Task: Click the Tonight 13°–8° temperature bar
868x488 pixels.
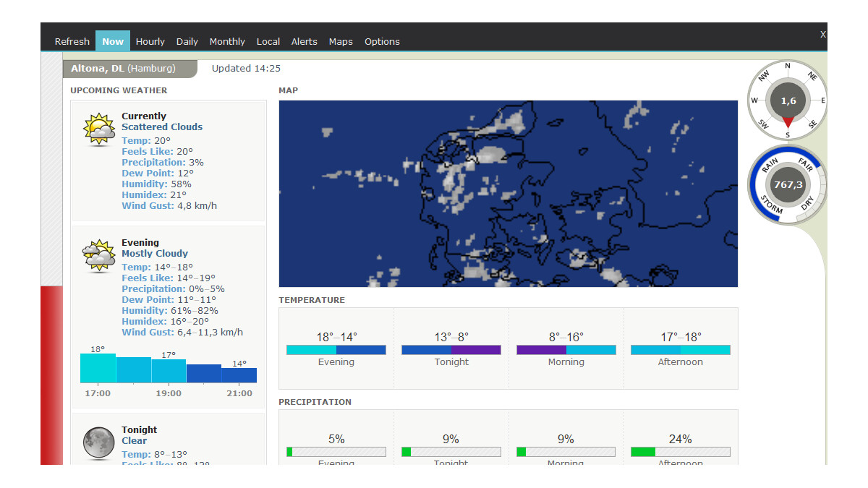Action: tap(451, 350)
